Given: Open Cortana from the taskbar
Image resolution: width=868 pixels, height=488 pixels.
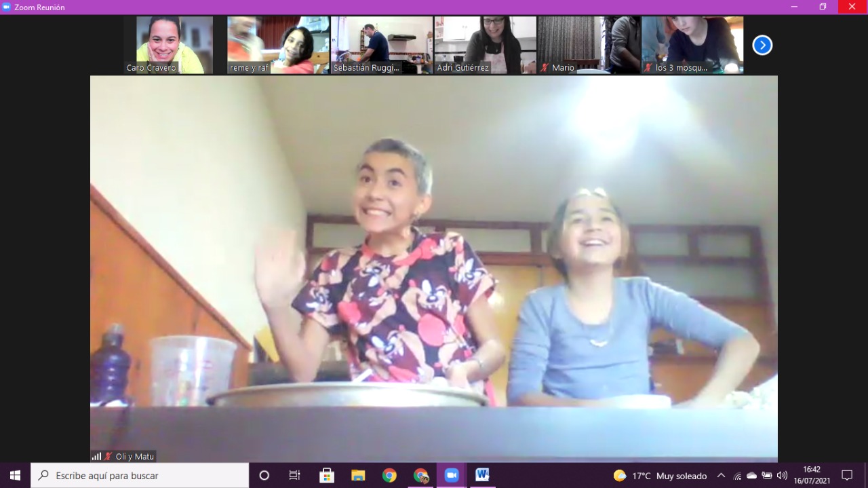Looking at the screenshot, I should [x=264, y=475].
